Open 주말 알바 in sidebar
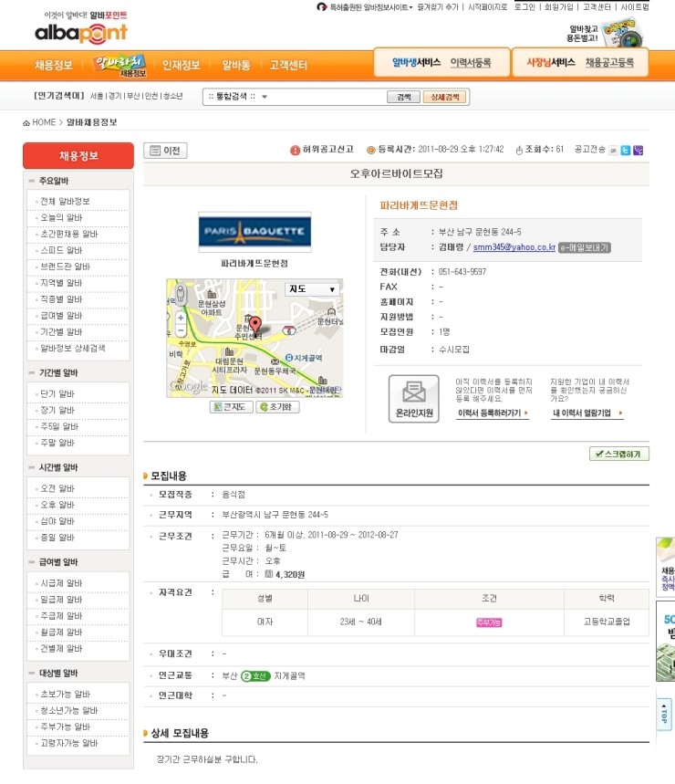Viewport: 675px width, 784px height. pos(57,443)
